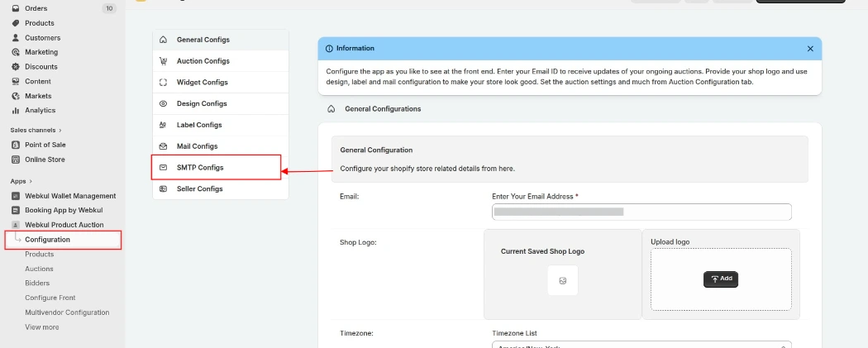The image size is (868, 348).
Task: Open the General Configs tab
Action: point(221,40)
